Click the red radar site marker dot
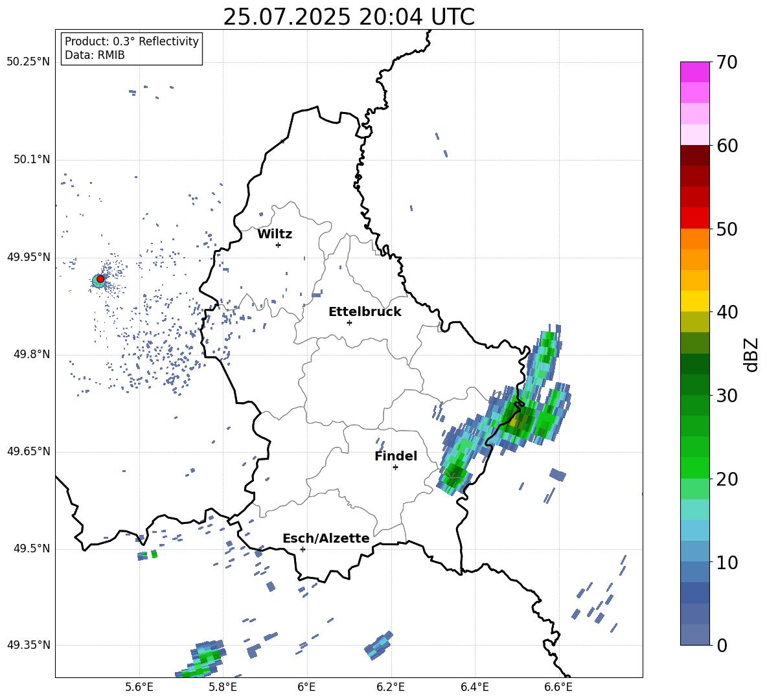 tap(100, 279)
